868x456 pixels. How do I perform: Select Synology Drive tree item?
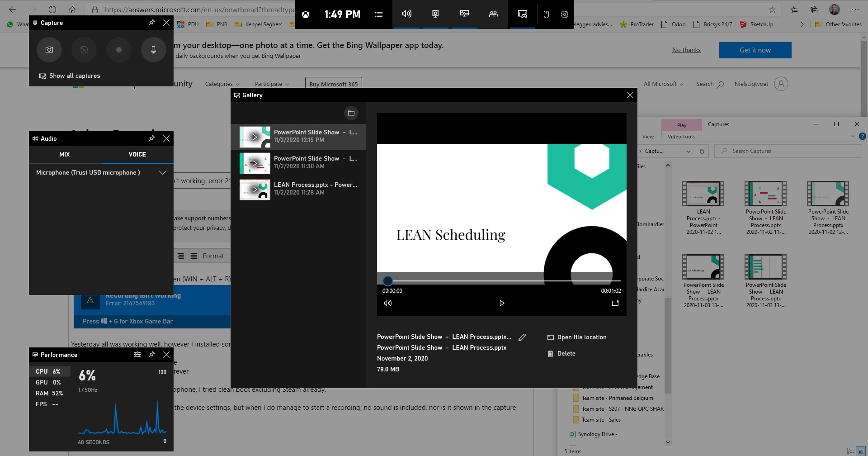point(593,434)
